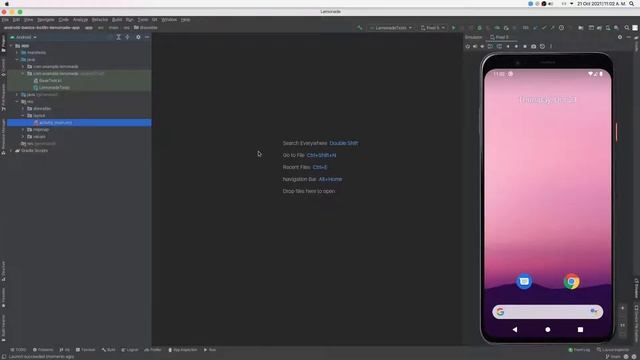The image size is (640, 360).
Task: Rotate left in emulator toolbar
Action: click(491, 47)
